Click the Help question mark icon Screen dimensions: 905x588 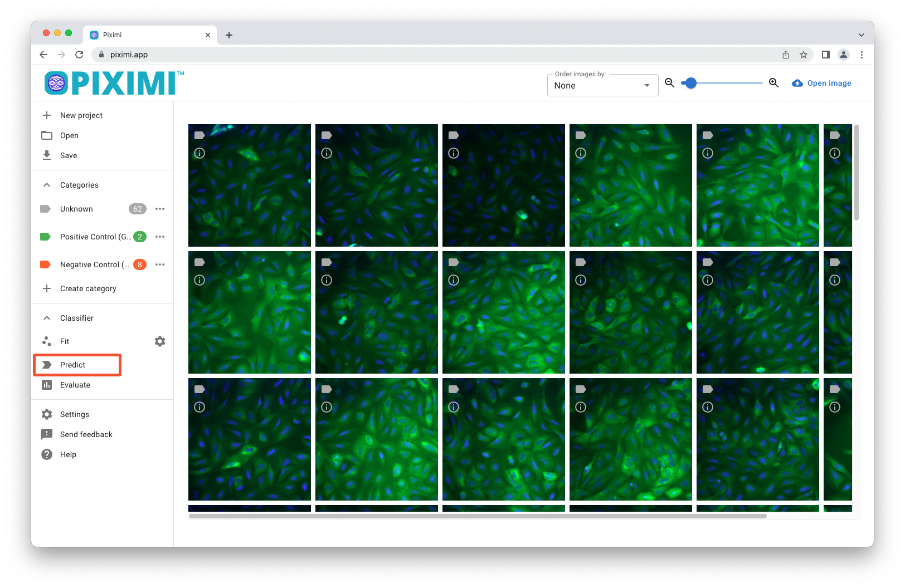point(47,454)
